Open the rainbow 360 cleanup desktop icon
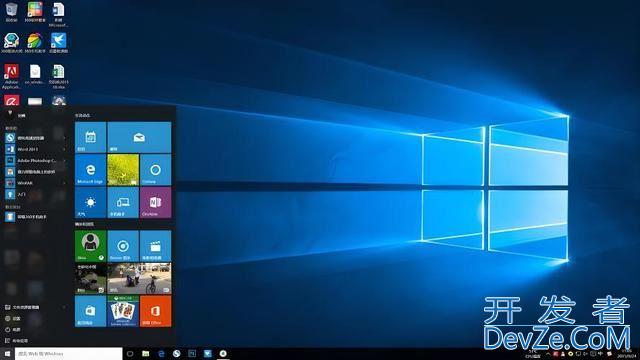 point(35,43)
